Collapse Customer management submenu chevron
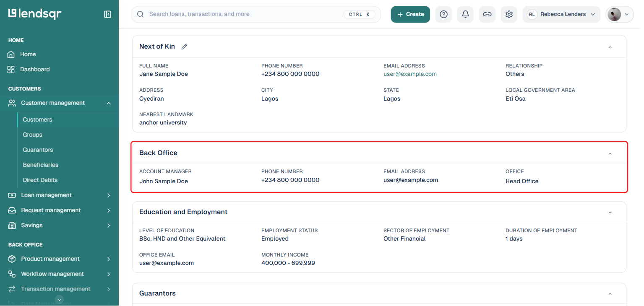Screen dimensions: 644x306 point(109,103)
